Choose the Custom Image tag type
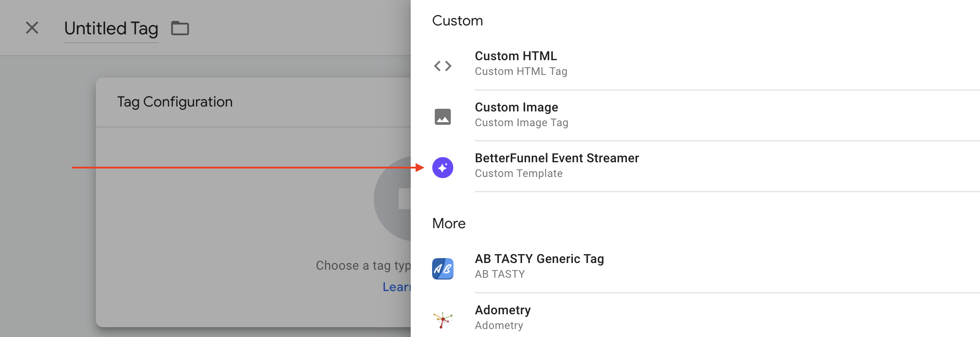Viewport: 980px width, 337px height. click(516, 107)
